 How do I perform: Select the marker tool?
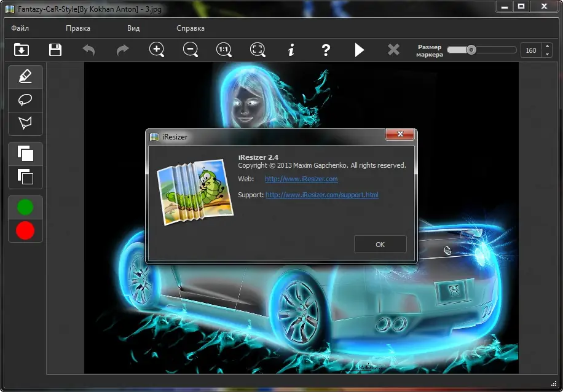click(x=25, y=77)
